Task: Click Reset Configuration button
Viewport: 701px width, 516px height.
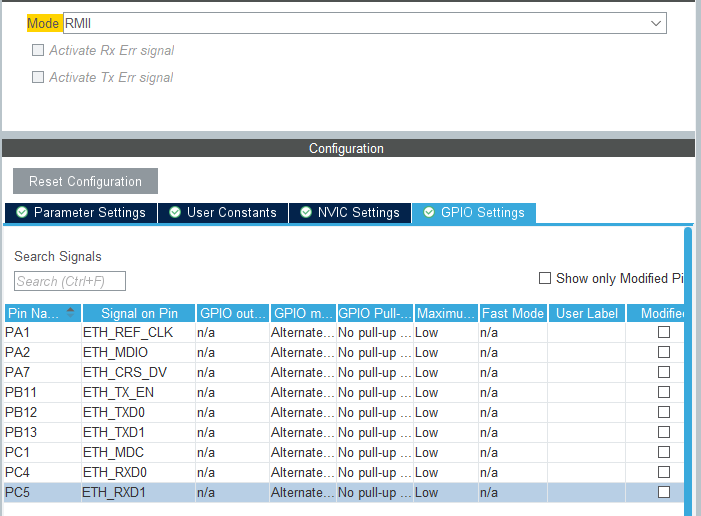Action: point(85,181)
